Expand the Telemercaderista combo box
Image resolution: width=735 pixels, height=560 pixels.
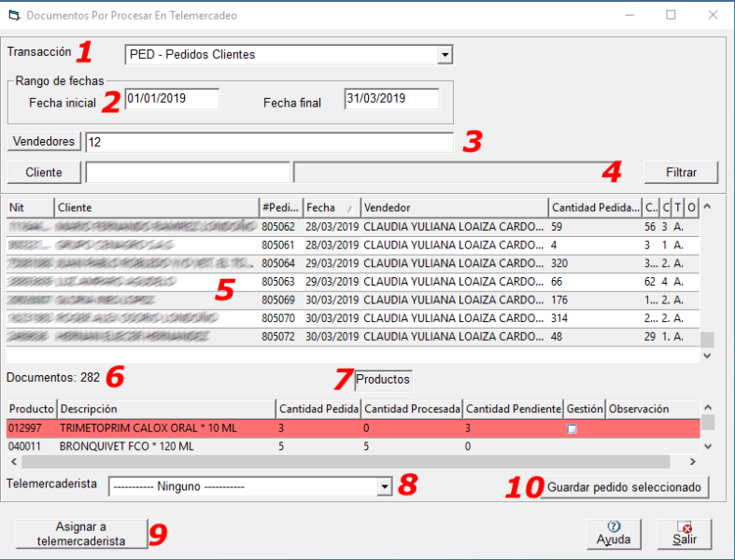click(384, 486)
